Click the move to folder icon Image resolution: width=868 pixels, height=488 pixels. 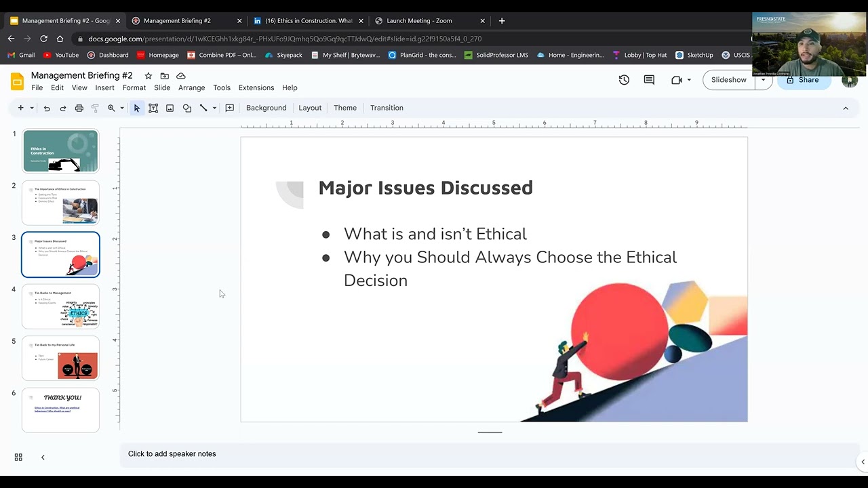click(x=165, y=76)
